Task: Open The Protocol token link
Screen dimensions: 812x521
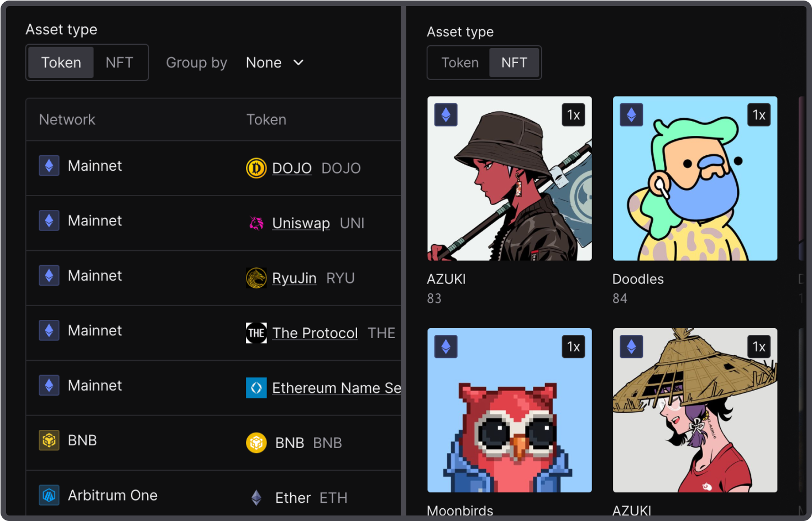Action: 315,333
